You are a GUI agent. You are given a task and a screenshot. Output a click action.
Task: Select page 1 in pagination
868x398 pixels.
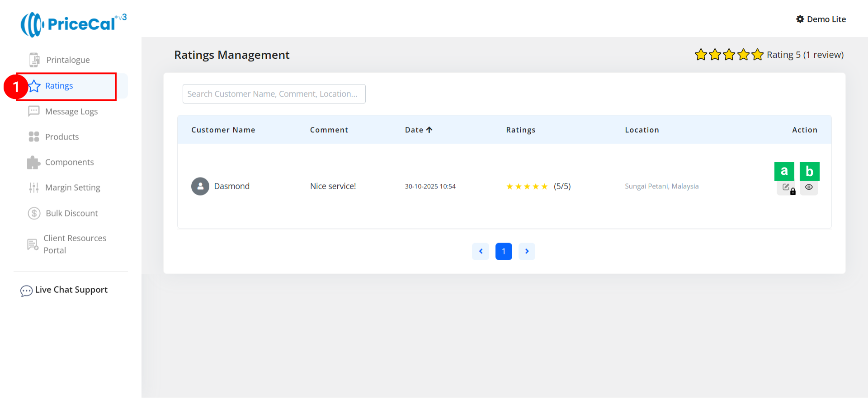click(x=504, y=252)
